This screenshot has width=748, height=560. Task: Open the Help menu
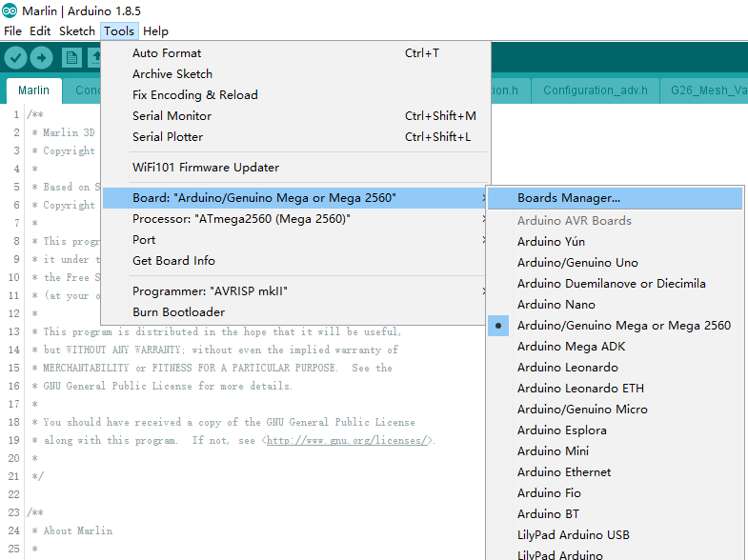click(155, 31)
